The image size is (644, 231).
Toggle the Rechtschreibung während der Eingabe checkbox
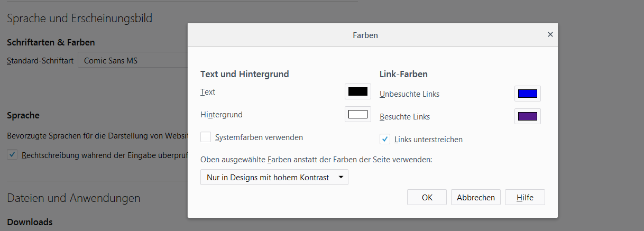[12, 155]
